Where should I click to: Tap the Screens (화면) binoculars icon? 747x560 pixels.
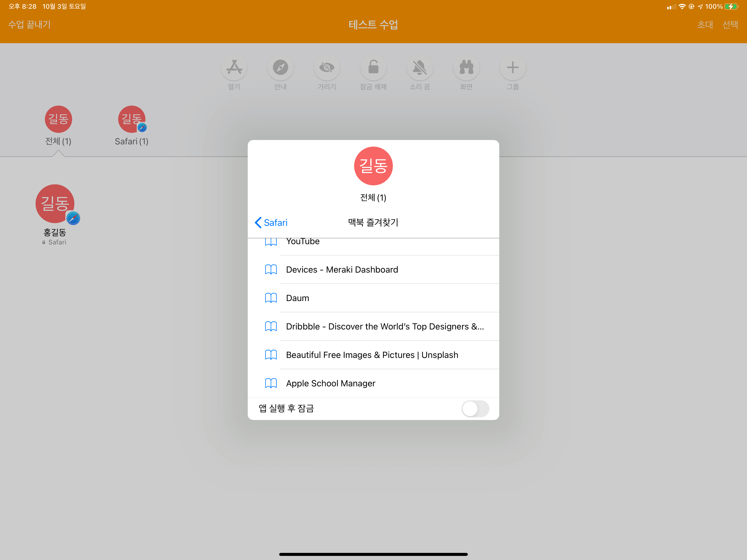pyautogui.click(x=466, y=68)
